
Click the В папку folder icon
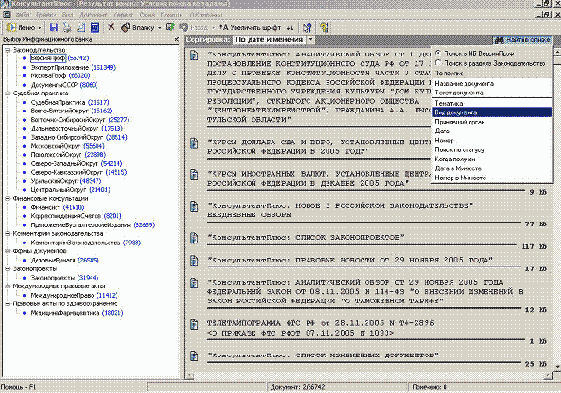coord(126,28)
